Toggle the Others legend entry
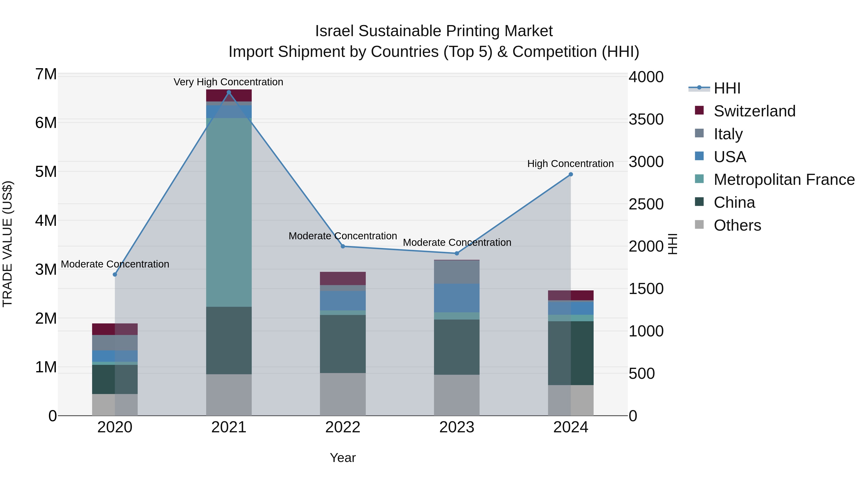 pyautogui.click(x=728, y=225)
